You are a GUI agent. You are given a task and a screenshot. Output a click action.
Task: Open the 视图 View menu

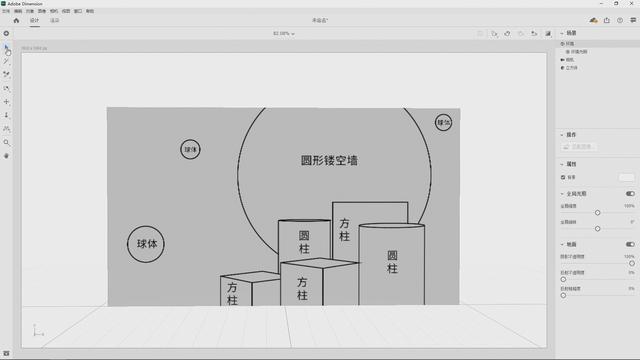(x=66, y=11)
